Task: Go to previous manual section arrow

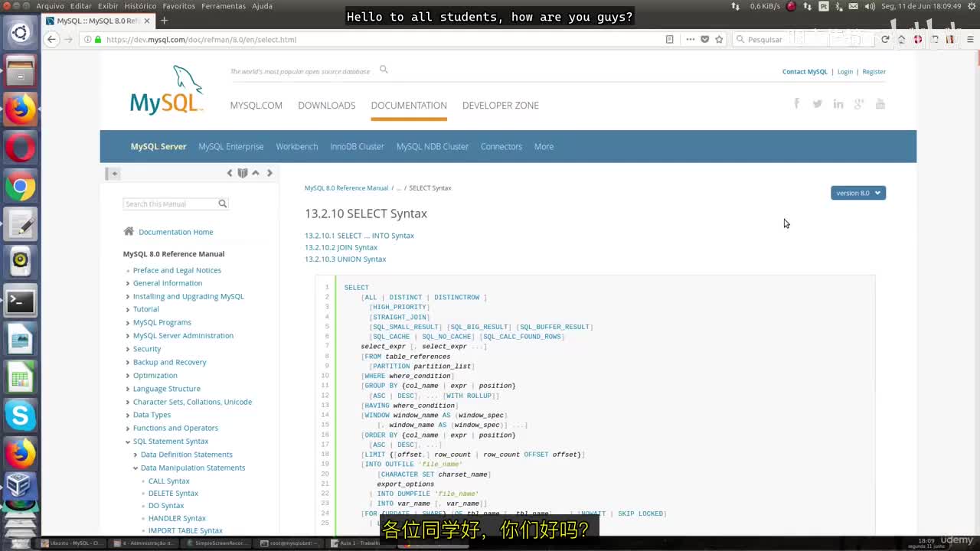Action: pos(229,173)
